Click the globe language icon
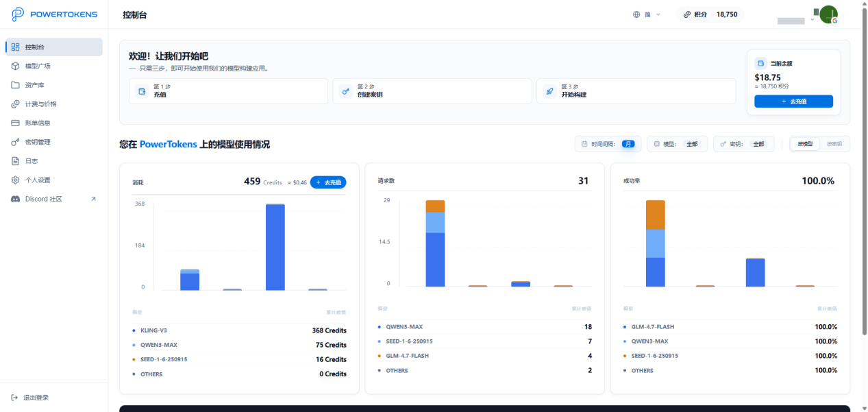 click(x=636, y=14)
